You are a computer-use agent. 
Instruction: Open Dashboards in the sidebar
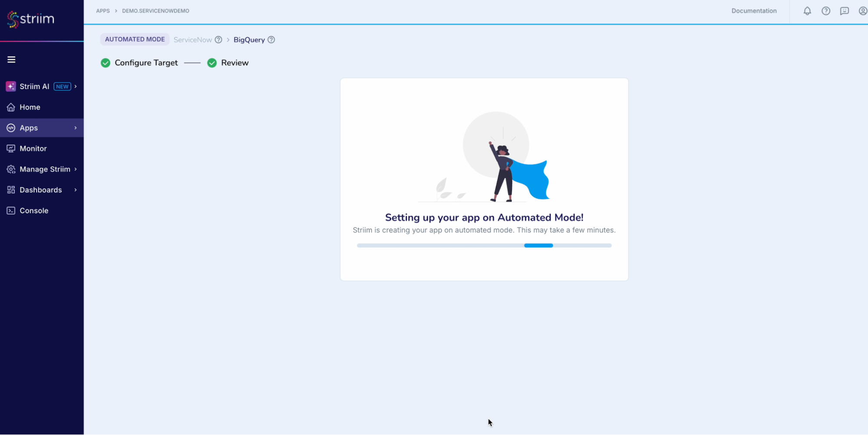click(x=42, y=190)
